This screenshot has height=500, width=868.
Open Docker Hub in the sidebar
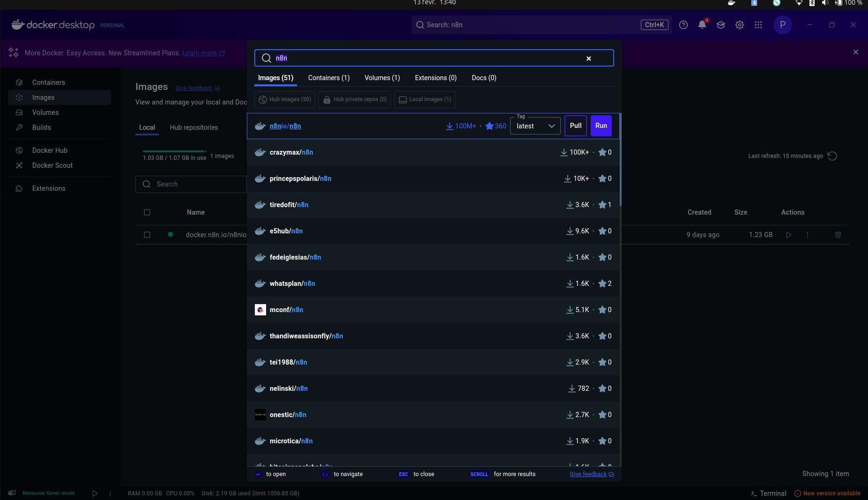59,150
